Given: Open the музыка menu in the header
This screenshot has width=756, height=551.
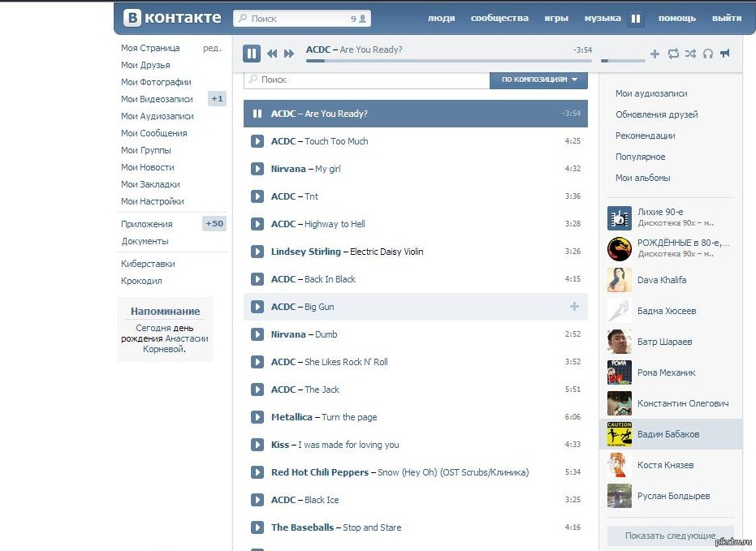Looking at the screenshot, I should click(603, 19).
